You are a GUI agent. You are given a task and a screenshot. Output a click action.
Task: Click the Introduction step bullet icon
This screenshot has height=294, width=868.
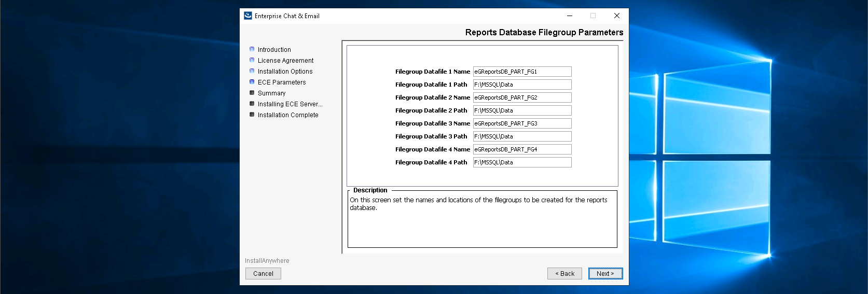tap(252, 49)
